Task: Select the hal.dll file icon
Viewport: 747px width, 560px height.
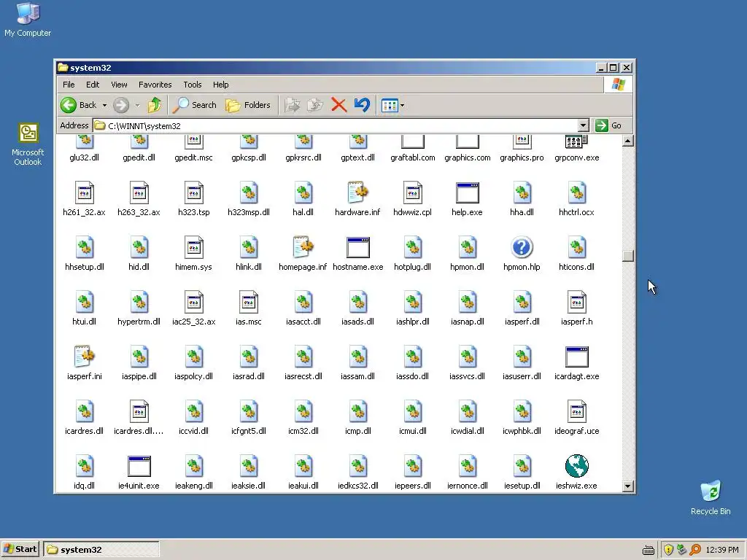Action: pos(303,192)
